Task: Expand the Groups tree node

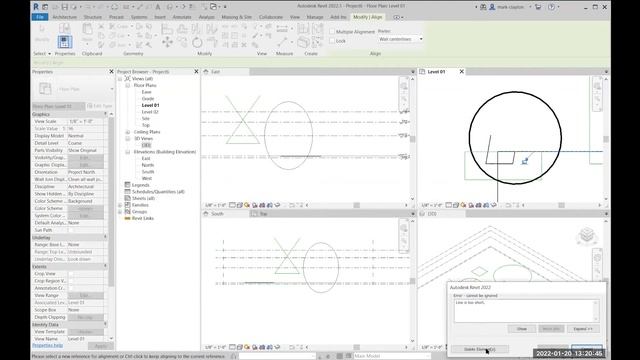Action: click(120, 212)
